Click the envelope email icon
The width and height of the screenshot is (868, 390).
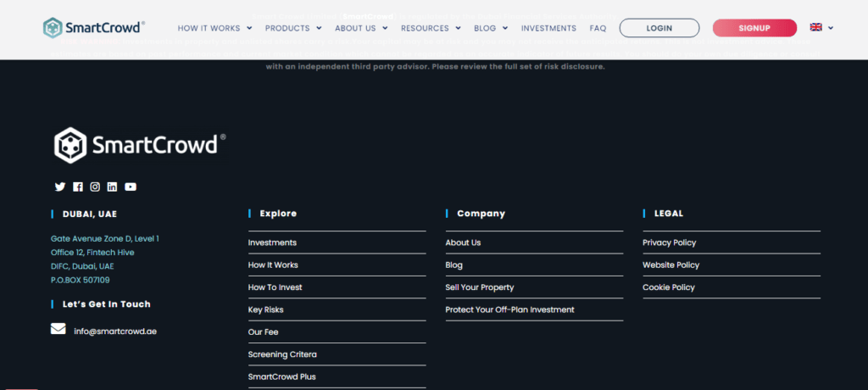[x=58, y=329]
